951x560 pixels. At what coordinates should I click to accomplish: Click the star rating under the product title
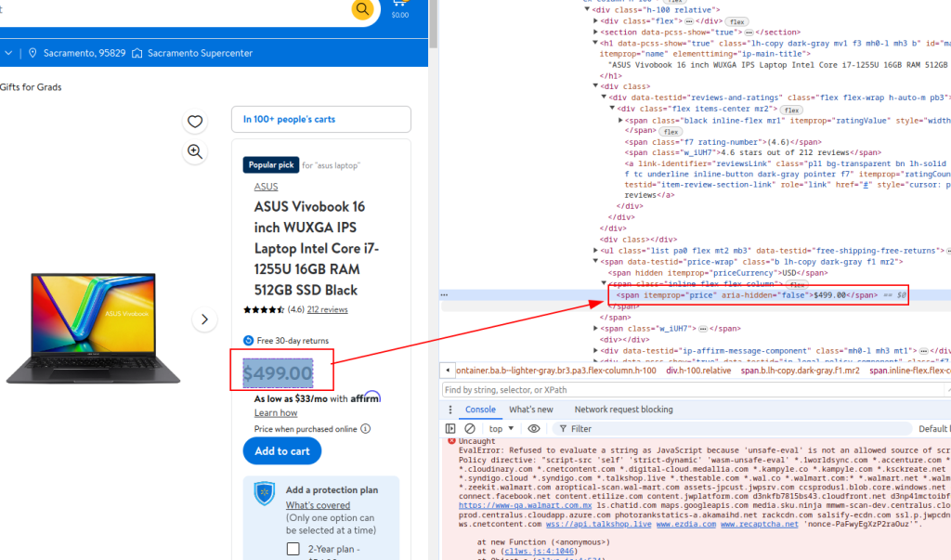[264, 310]
